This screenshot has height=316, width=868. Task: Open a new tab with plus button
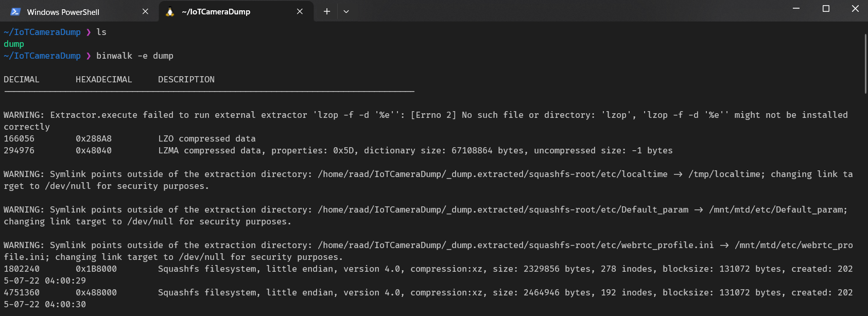(x=326, y=11)
